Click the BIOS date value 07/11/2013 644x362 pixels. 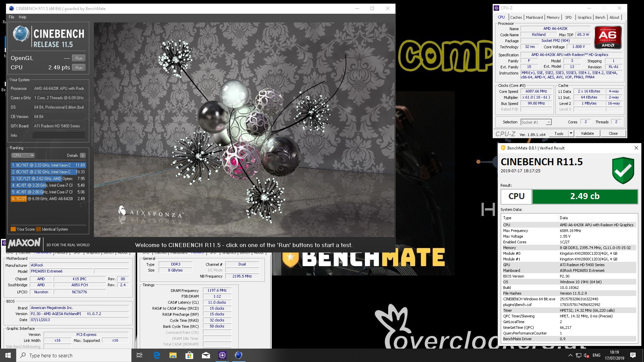79,320
